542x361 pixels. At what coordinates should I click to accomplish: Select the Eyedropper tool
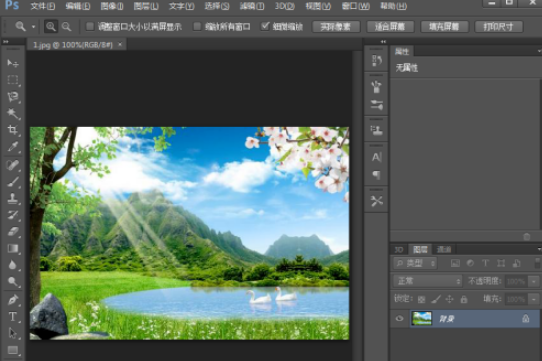(13, 147)
